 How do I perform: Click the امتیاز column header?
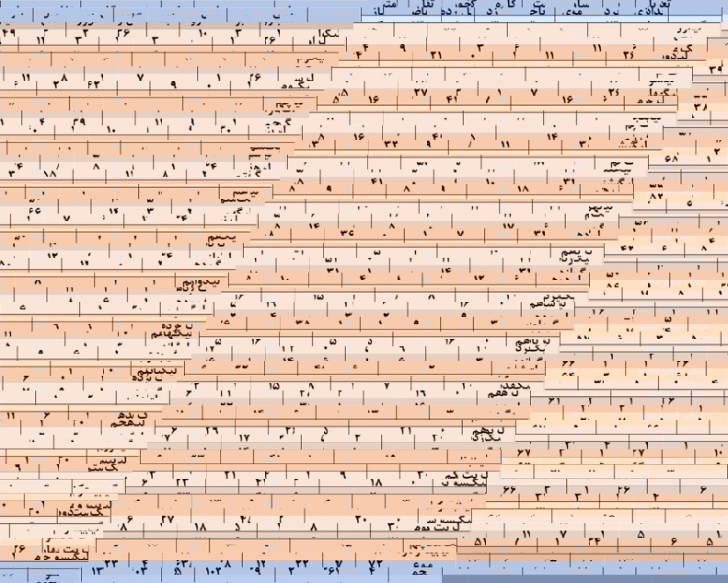(x=389, y=8)
